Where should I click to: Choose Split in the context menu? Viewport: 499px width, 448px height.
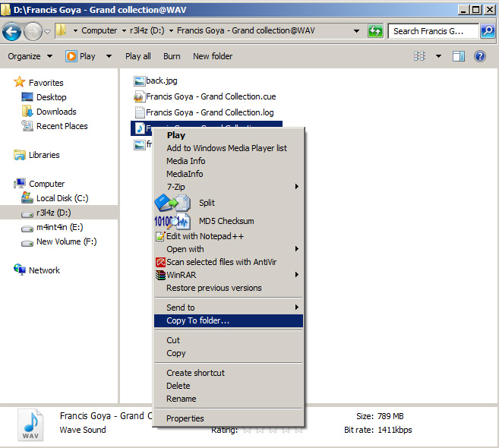pos(207,203)
